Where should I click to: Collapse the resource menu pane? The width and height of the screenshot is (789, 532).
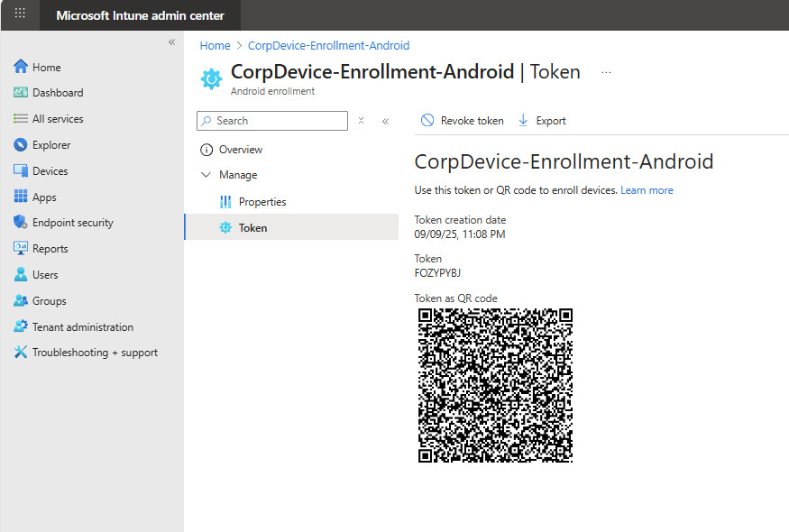pos(385,121)
